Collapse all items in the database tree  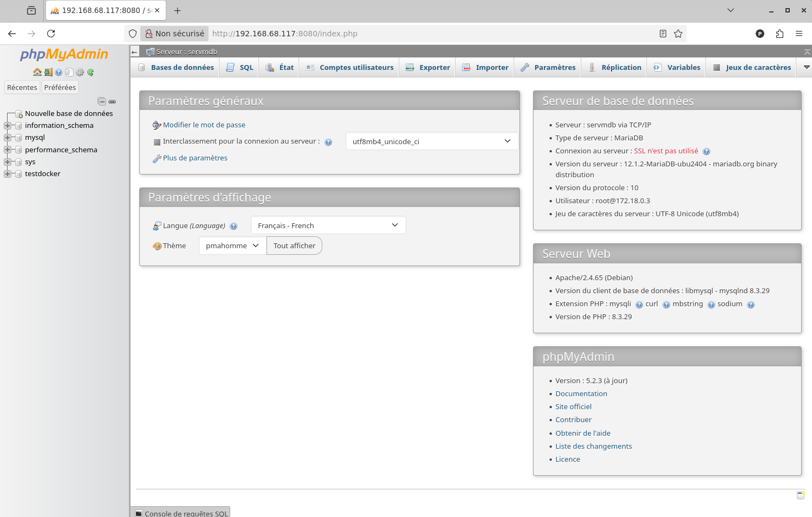pyautogui.click(x=102, y=101)
